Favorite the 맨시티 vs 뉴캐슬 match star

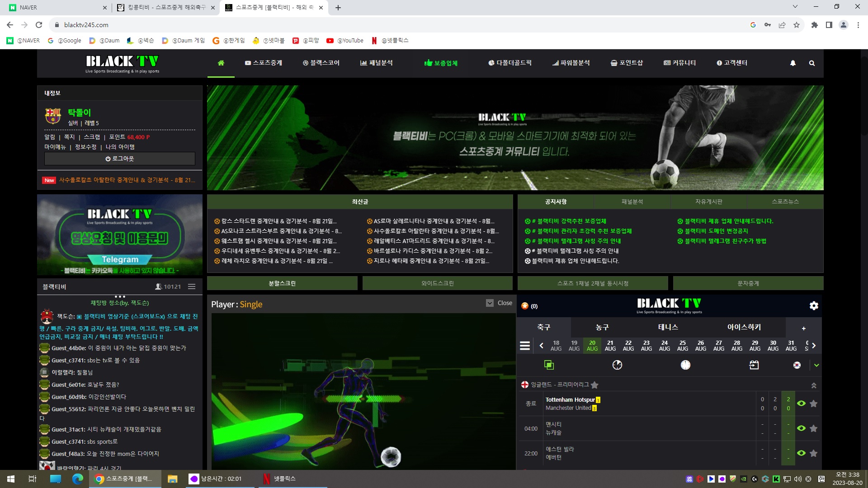pyautogui.click(x=813, y=428)
